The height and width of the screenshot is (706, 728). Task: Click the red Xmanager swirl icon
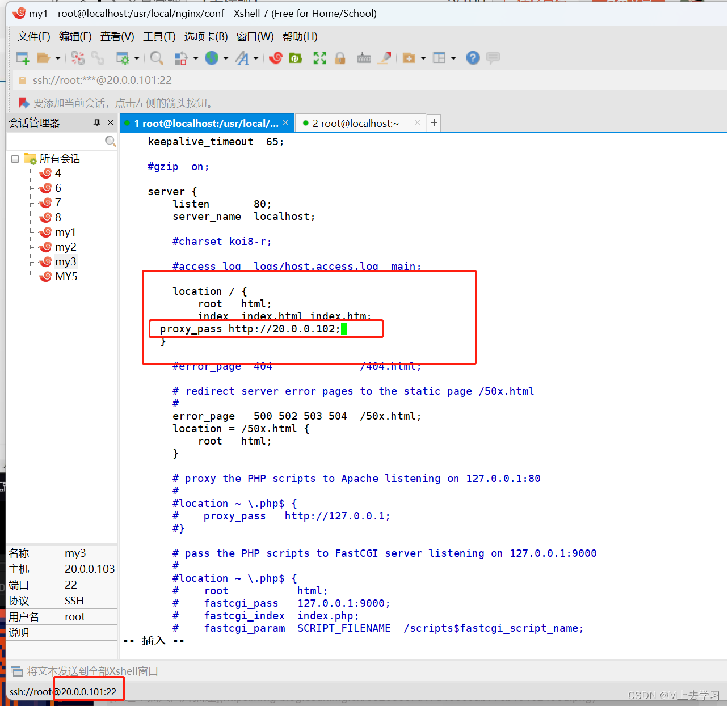pyautogui.click(x=276, y=58)
